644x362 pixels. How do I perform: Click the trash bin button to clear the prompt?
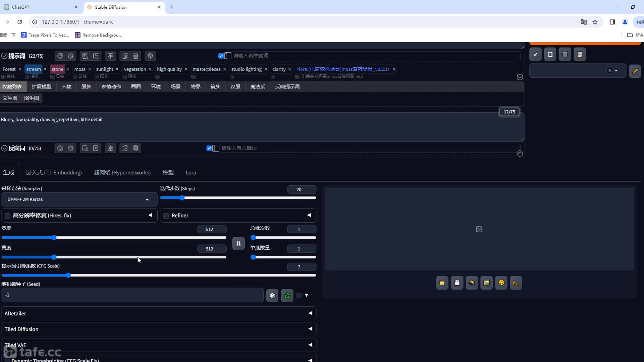coord(565,54)
